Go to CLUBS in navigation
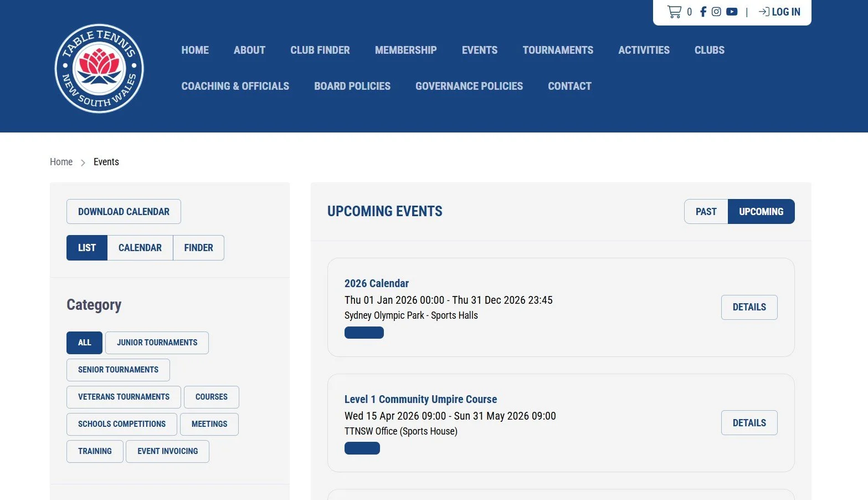 [710, 50]
